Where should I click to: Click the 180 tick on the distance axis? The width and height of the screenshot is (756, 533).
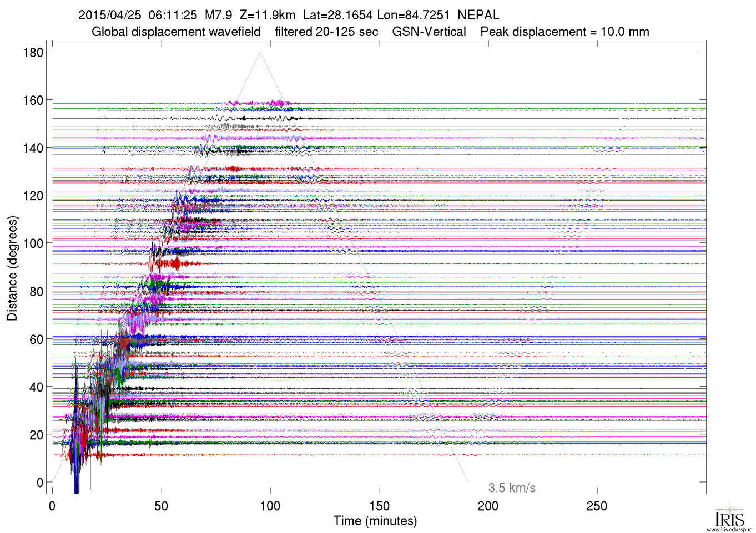(33, 53)
